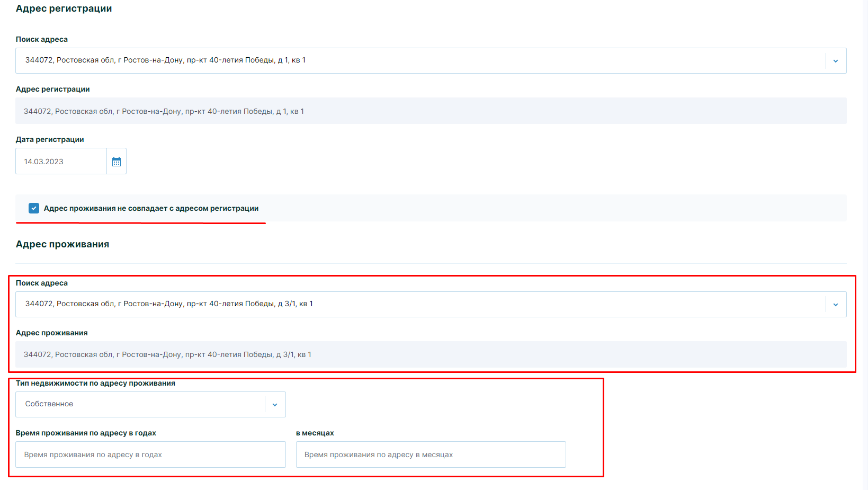
Task: Select the 'Собственное' property type value
Action: pos(49,404)
